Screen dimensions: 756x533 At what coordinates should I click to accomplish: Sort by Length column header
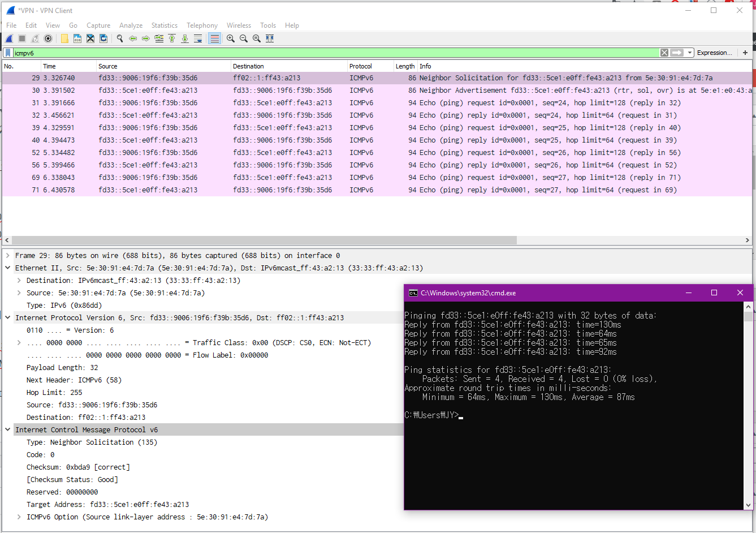(405, 66)
